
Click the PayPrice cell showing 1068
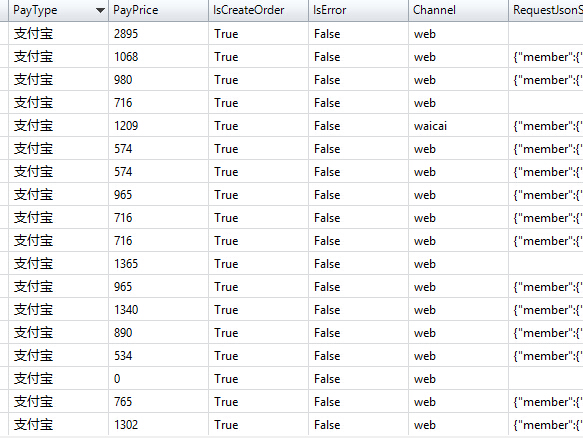158,57
